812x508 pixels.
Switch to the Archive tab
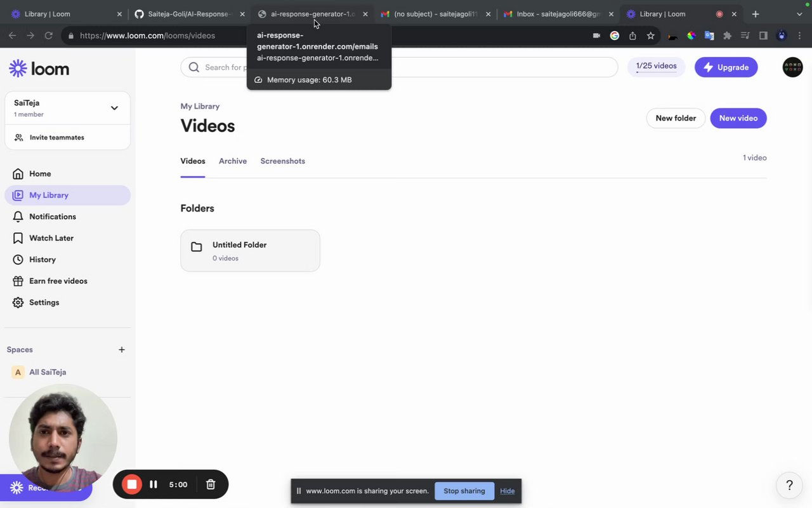(x=233, y=161)
